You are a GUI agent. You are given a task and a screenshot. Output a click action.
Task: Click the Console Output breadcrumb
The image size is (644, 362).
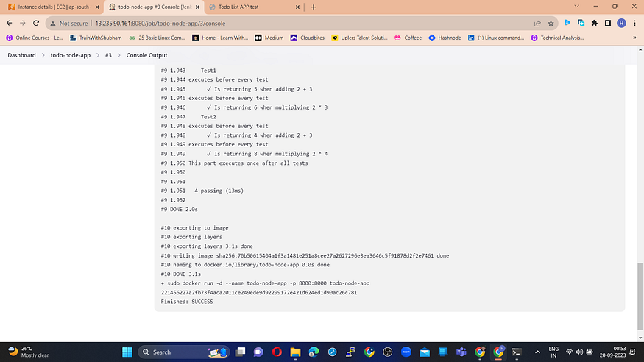click(146, 55)
